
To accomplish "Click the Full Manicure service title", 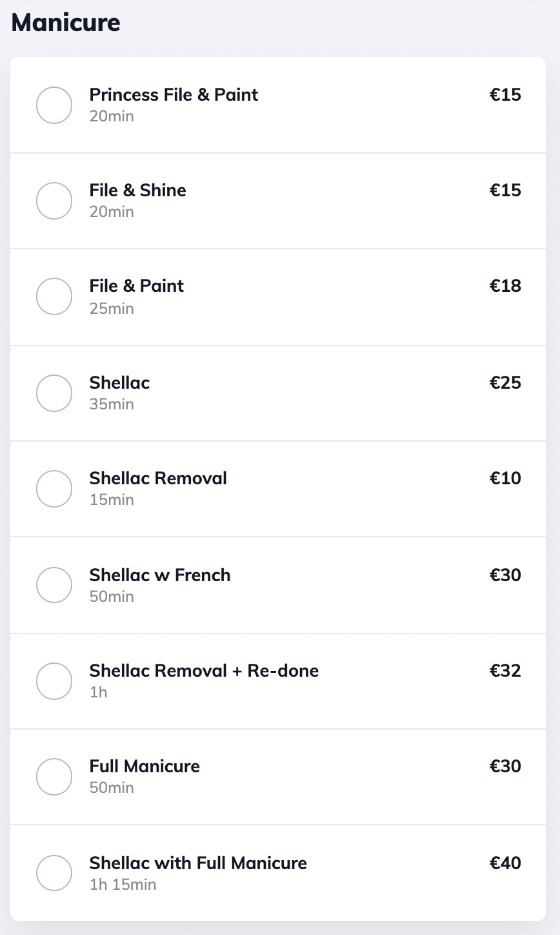I will [x=145, y=766].
